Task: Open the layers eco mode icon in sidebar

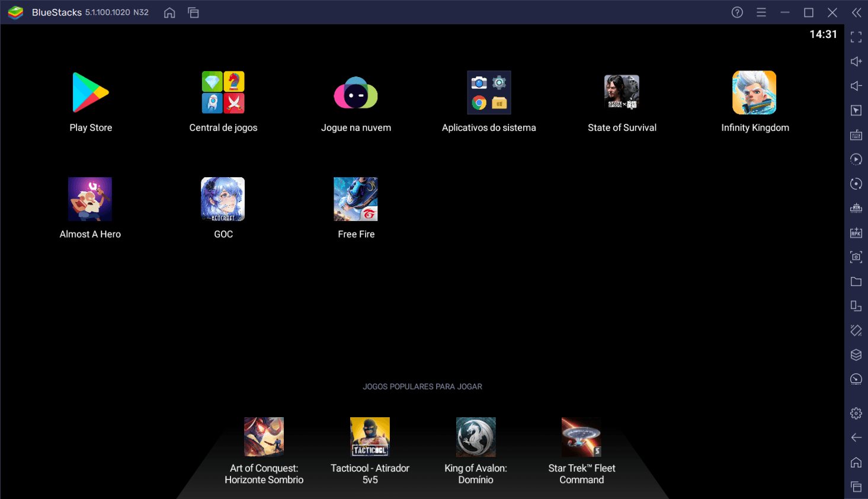Action: coord(856,354)
